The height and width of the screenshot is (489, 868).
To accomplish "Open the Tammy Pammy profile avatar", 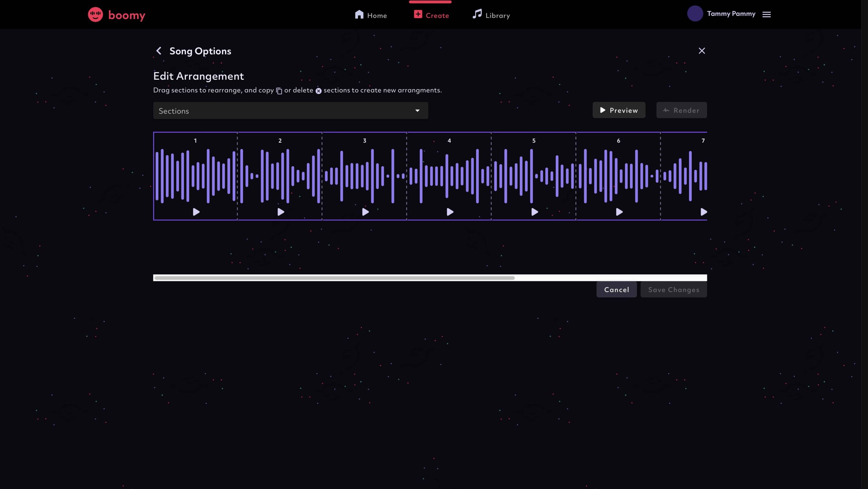I will [695, 14].
